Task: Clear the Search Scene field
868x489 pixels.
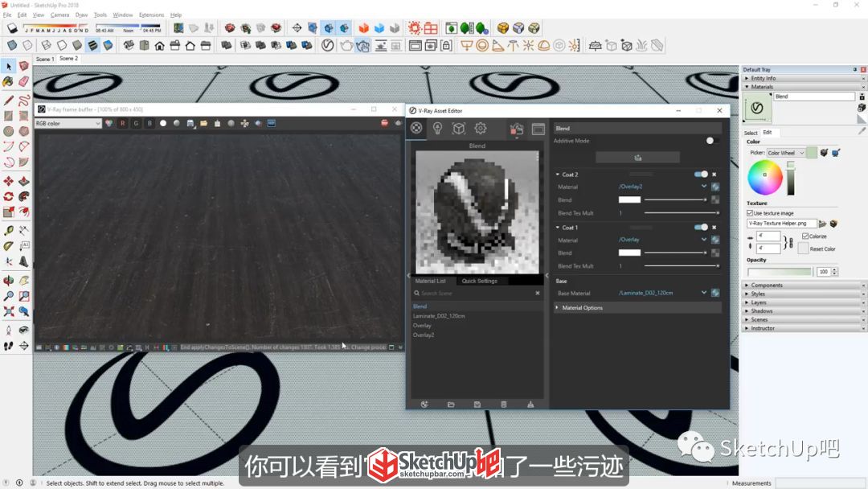Action: coord(537,293)
